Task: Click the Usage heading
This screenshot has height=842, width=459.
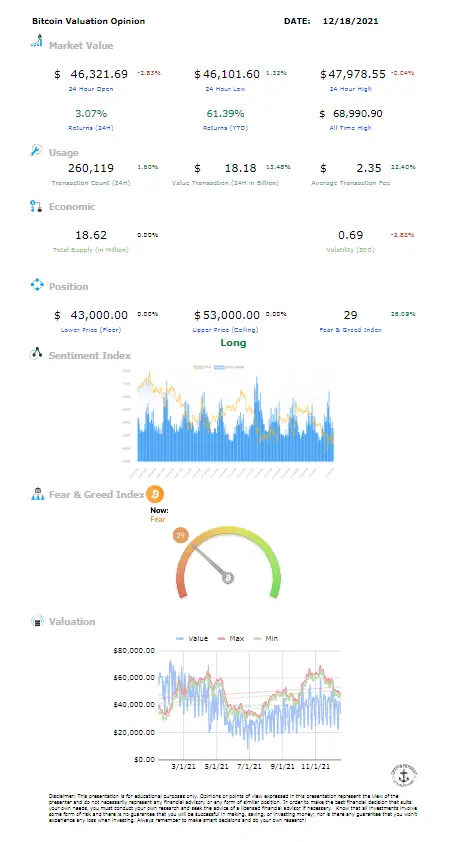Action: [63, 153]
